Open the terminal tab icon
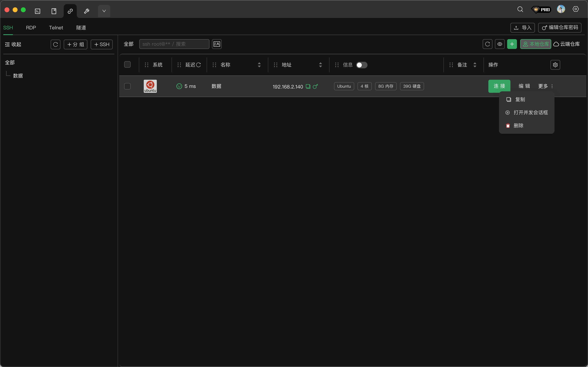Viewport: 588px width, 367px height. (37, 11)
